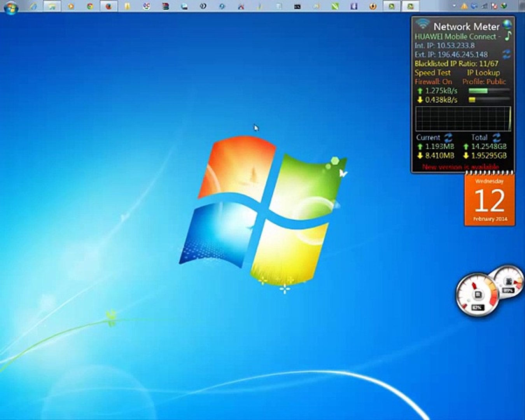Launch Google Chrome from the taskbar
525x420 pixels.
point(90,6)
